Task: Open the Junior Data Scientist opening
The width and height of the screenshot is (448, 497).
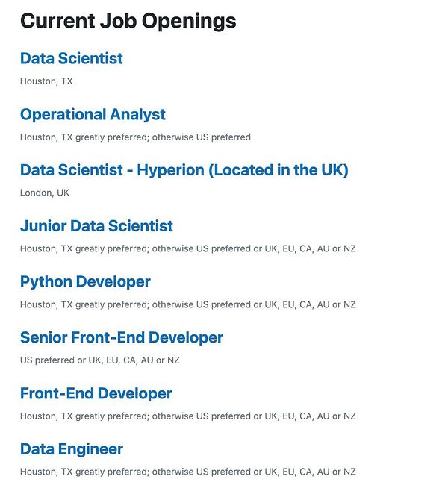Action: 96,226
